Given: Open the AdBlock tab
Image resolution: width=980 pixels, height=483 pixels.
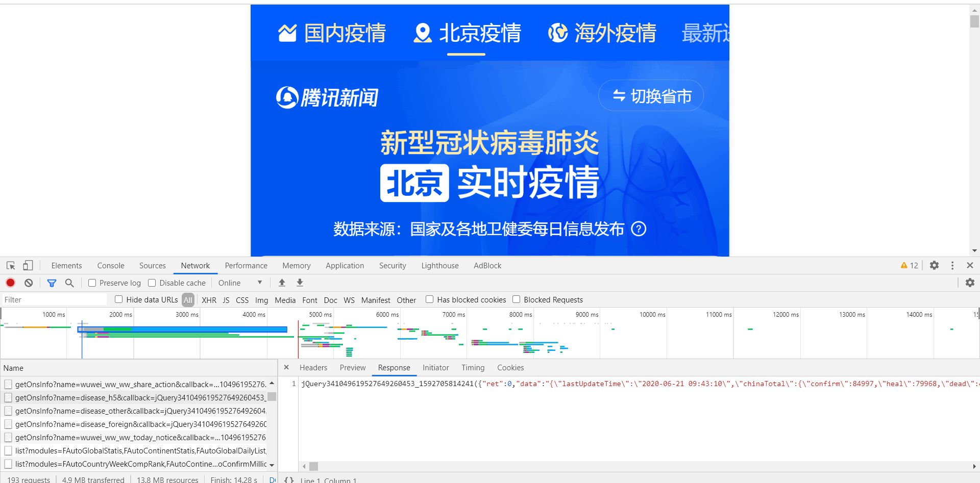Looking at the screenshot, I should click(487, 266).
